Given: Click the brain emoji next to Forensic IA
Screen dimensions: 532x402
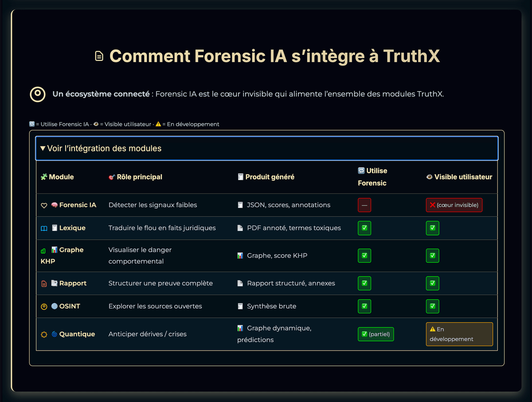Looking at the screenshot, I should click(x=54, y=205).
